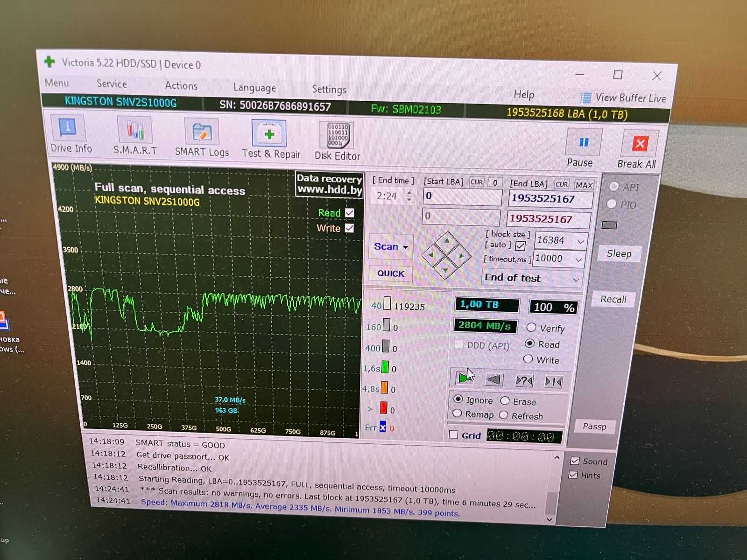Open the Service menu
This screenshot has width=747, height=560.
(112, 84)
